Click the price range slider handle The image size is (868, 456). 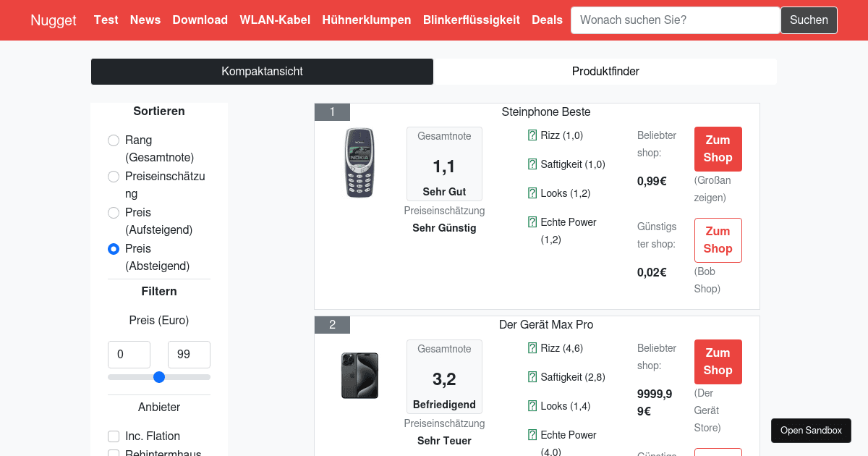click(x=159, y=377)
